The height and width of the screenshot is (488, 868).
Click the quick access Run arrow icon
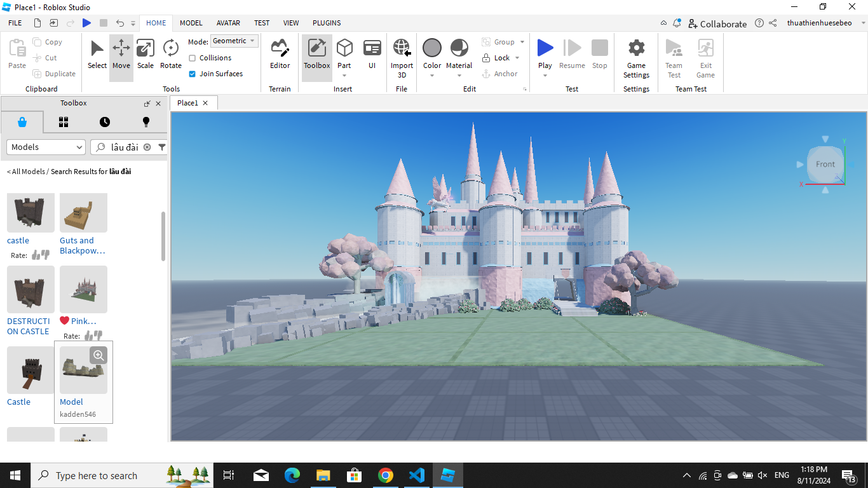coord(86,23)
